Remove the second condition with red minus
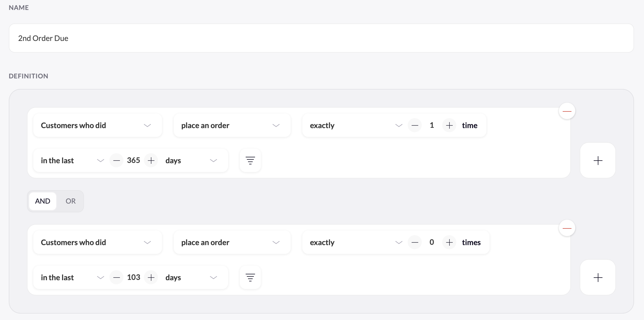The height and width of the screenshot is (320, 644). tap(567, 228)
